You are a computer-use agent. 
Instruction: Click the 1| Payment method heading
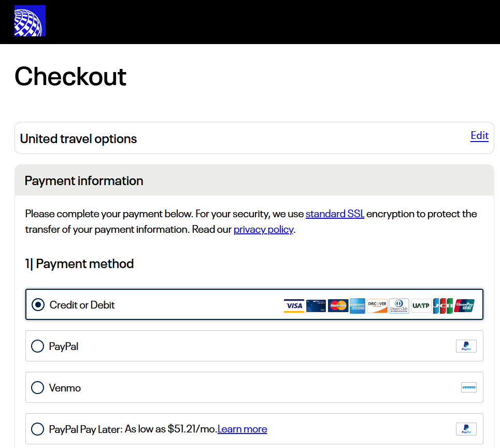click(79, 264)
